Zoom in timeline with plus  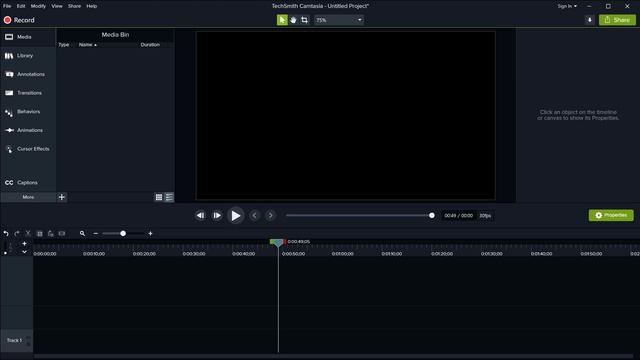click(150, 233)
